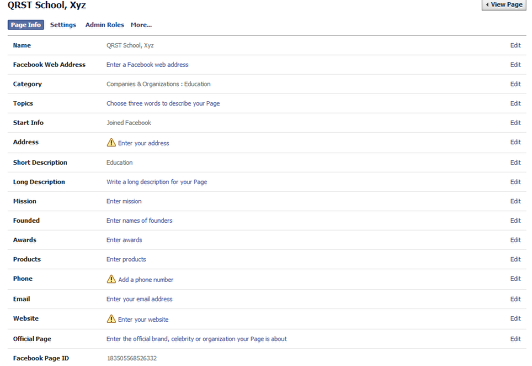Click the 'Short Description' label
The width and height of the screenshot is (532, 366).
(x=40, y=162)
